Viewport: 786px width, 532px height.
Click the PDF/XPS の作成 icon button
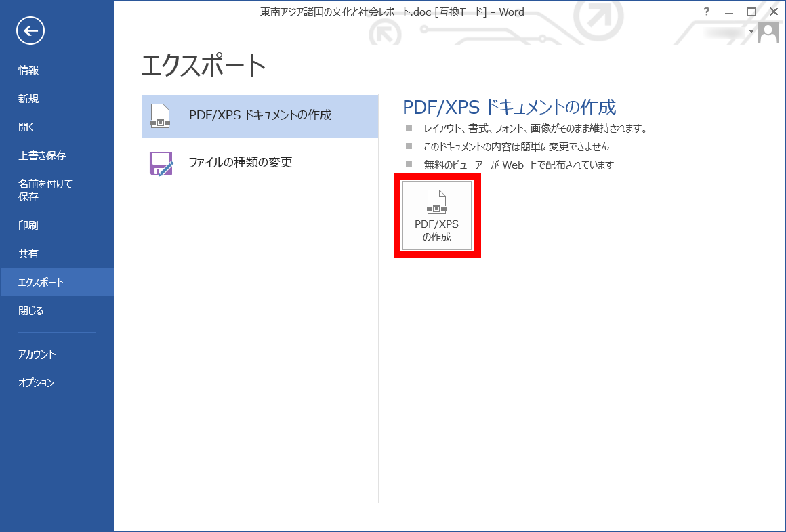pos(437,215)
